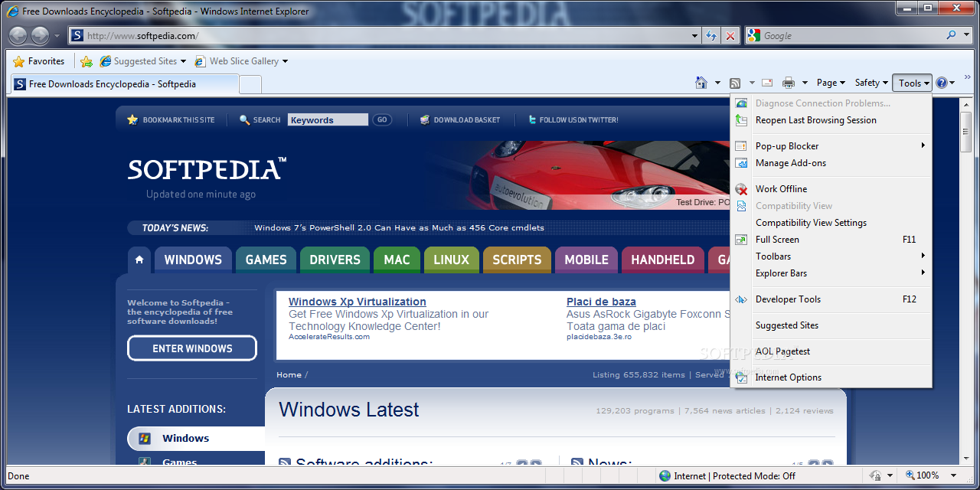The width and height of the screenshot is (980, 490).
Task: Open the HANDHELD category tab
Action: point(662,260)
